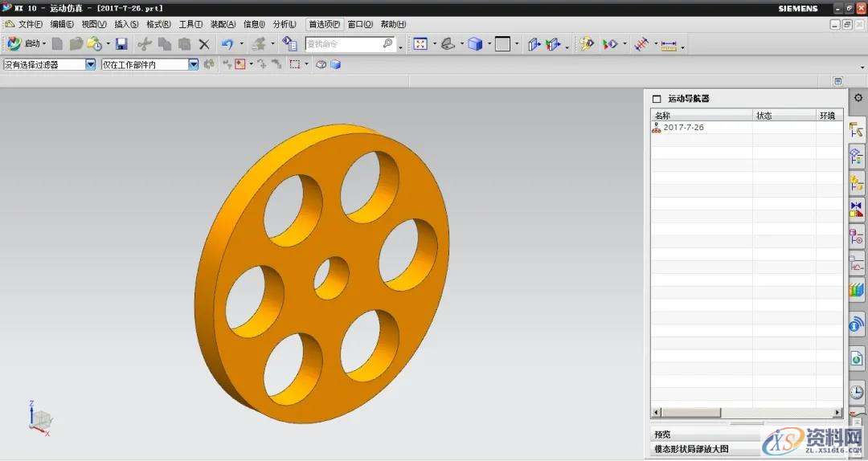Viewport: 868px width, 461px height.
Task: Select the shaded cube rendering style icon
Action: (x=475, y=44)
